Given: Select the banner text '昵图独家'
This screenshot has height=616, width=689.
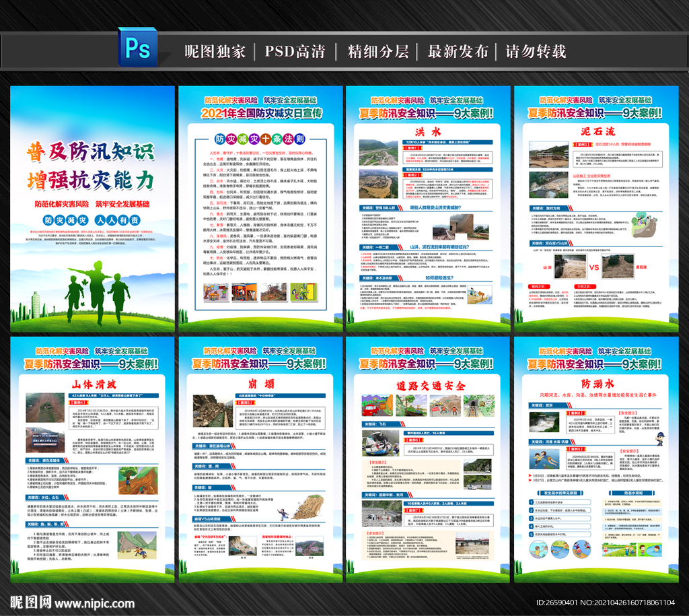Looking at the screenshot, I should click(x=215, y=52).
